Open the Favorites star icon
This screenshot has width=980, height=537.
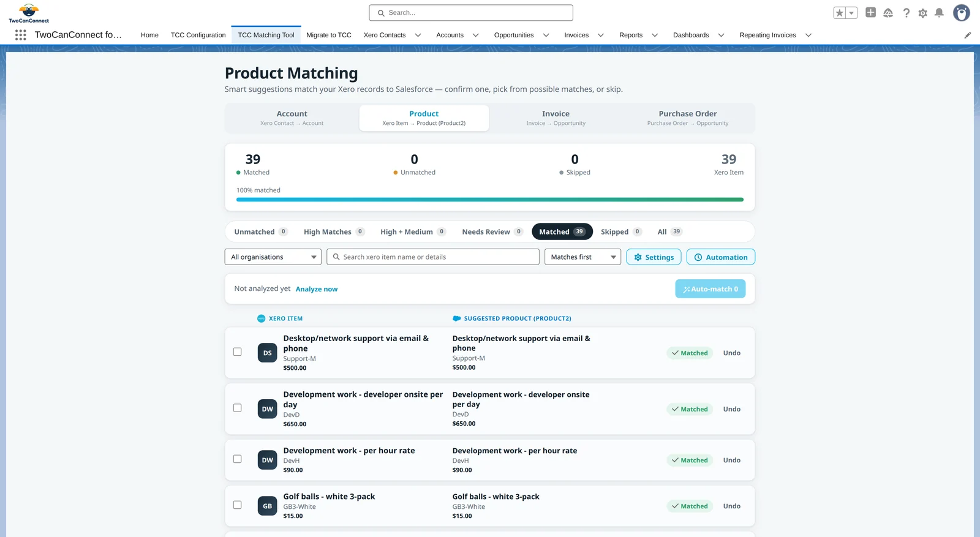tap(840, 13)
